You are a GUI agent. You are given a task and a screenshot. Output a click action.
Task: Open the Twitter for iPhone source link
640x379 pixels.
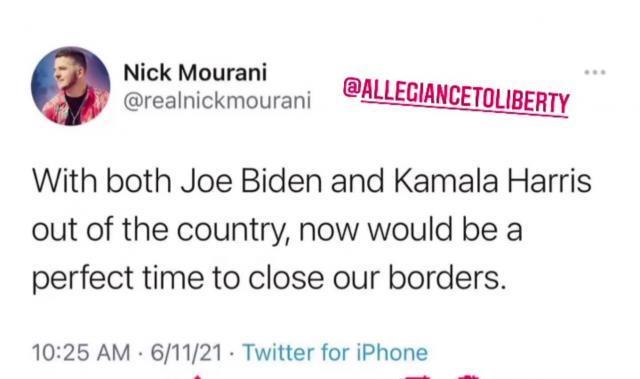335,352
